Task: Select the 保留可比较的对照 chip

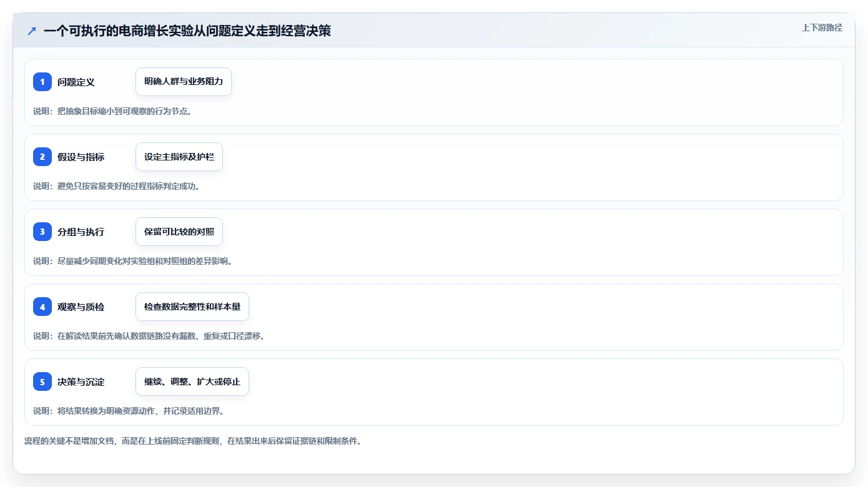Action: coord(179,232)
